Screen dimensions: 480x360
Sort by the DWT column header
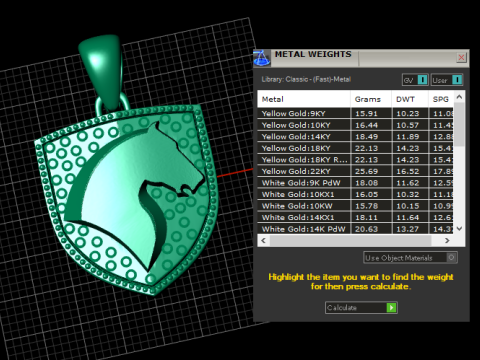(x=410, y=99)
